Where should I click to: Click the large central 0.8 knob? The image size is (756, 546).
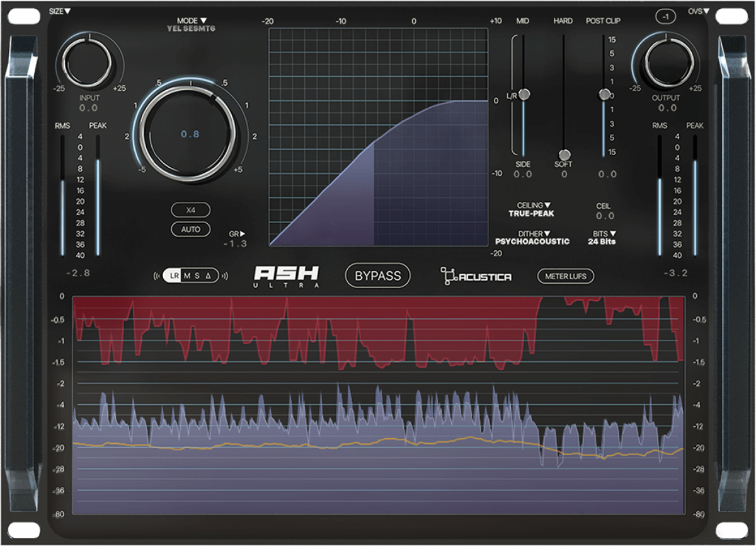(189, 134)
